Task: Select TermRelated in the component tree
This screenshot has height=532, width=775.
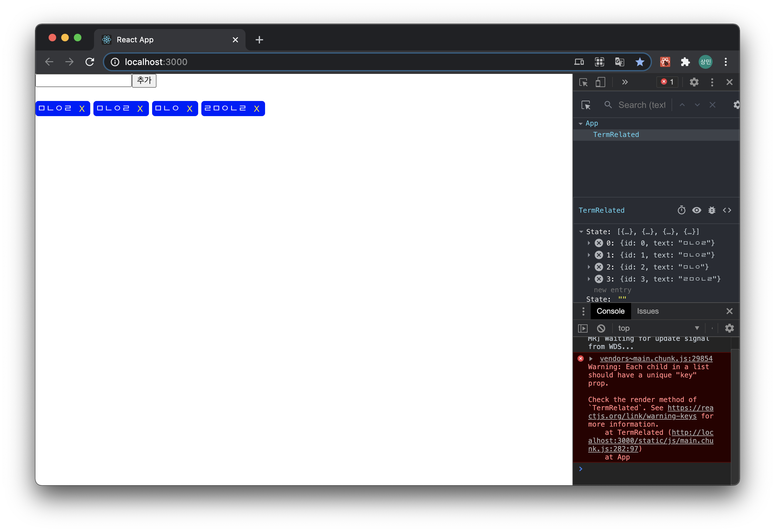Action: pyautogui.click(x=616, y=134)
